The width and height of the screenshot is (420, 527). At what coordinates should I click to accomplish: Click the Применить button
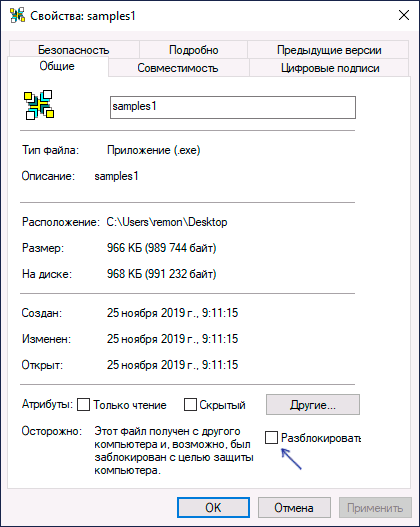click(375, 508)
